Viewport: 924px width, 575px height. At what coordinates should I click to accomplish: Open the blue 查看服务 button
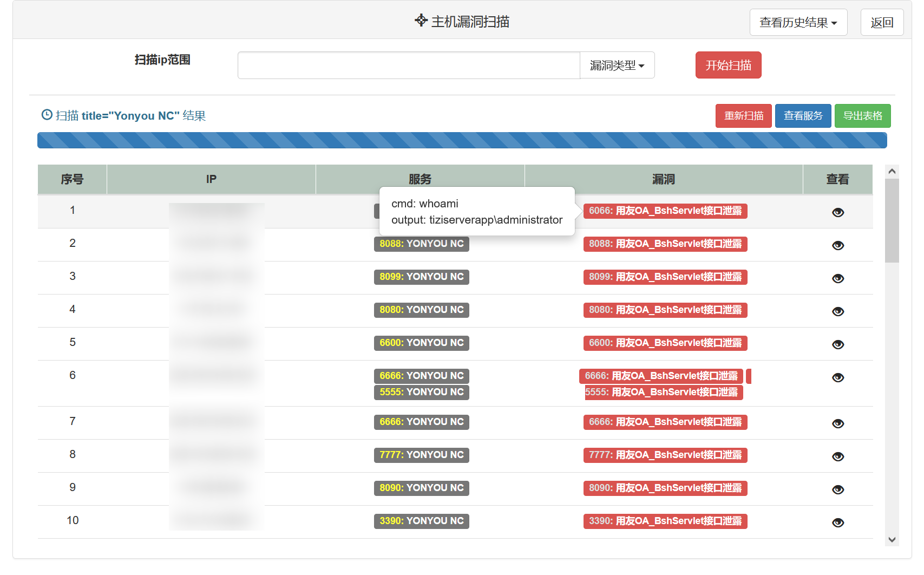tap(803, 116)
